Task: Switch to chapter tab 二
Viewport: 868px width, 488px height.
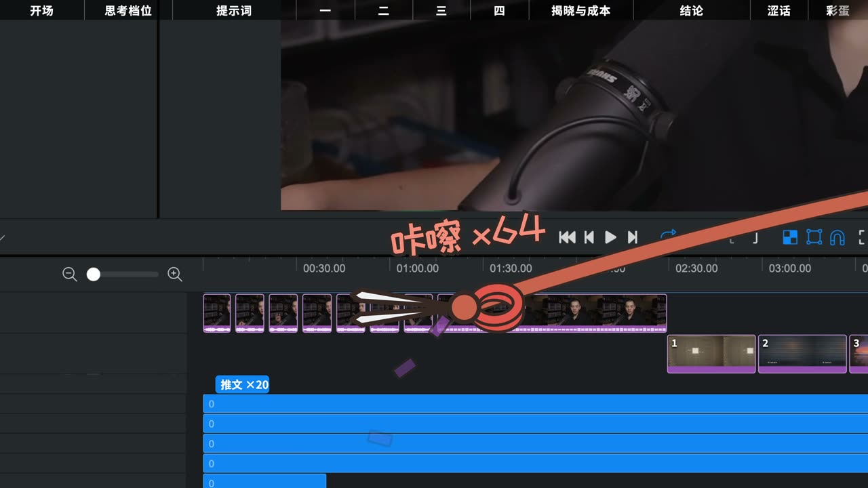Action: (384, 10)
